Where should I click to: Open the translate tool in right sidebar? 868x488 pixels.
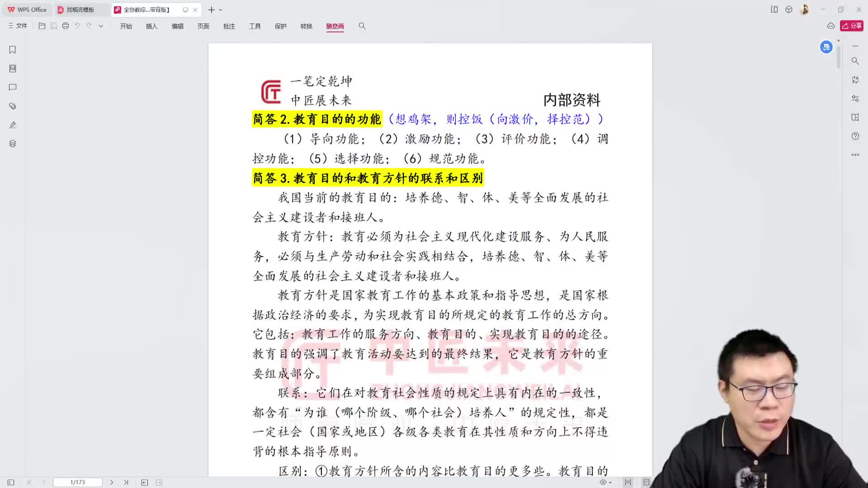coord(855,80)
